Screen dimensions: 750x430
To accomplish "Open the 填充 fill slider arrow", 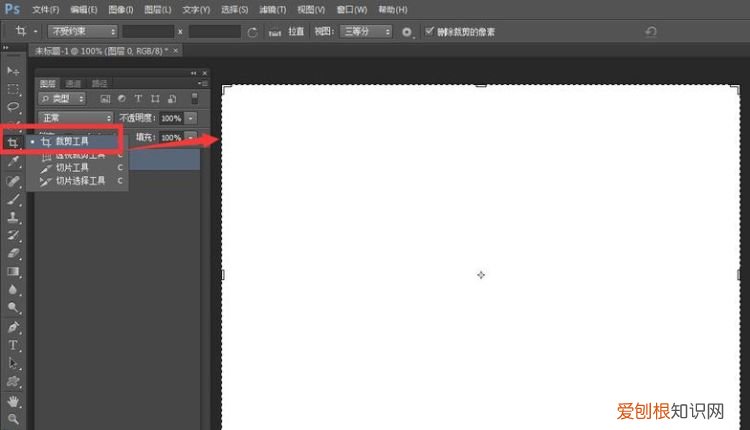I will tap(190, 137).
